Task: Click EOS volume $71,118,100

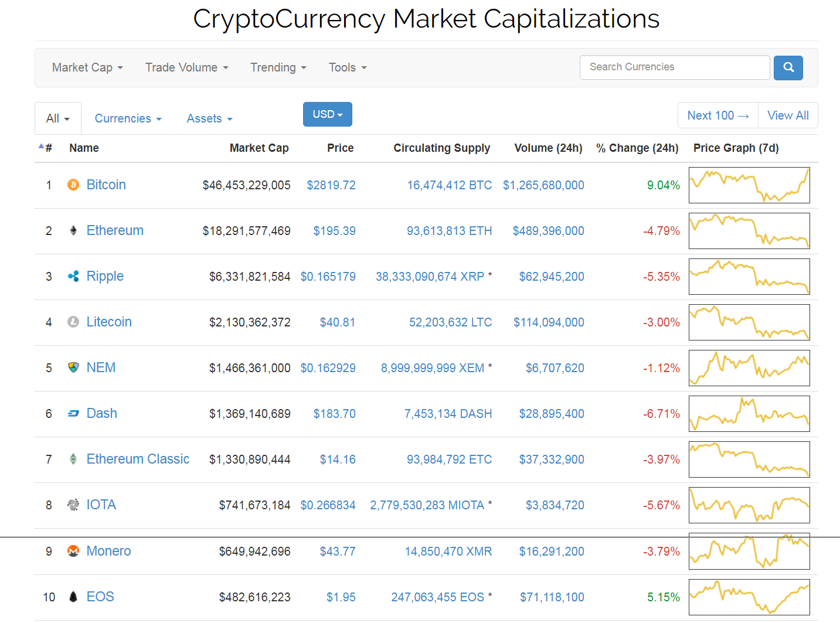Action: 552,597
